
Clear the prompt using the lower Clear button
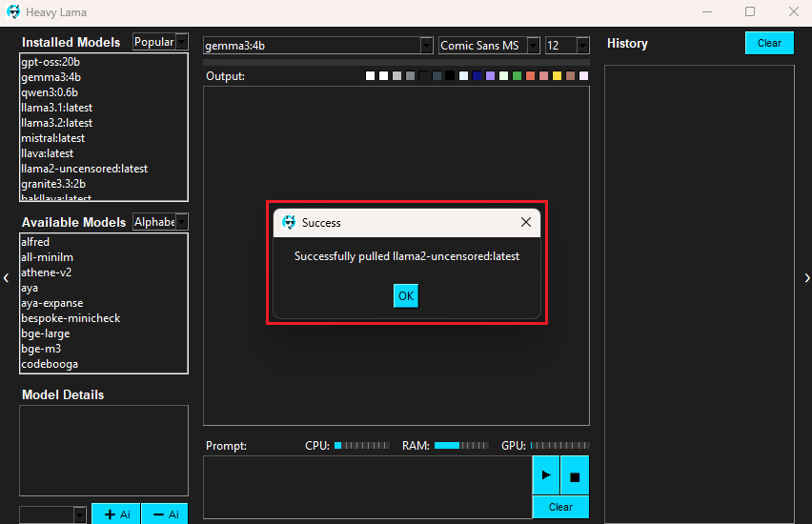tap(560, 507)
